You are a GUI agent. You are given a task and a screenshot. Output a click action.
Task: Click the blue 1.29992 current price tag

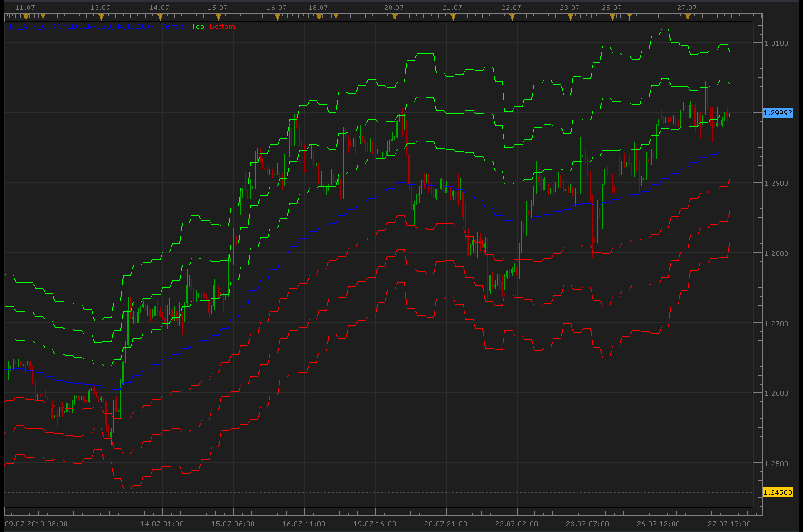[777, 113]
